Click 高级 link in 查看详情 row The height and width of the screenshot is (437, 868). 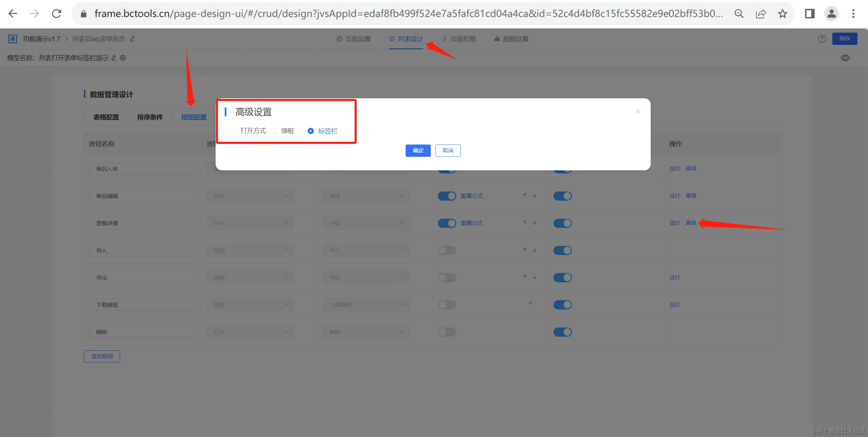691,223
